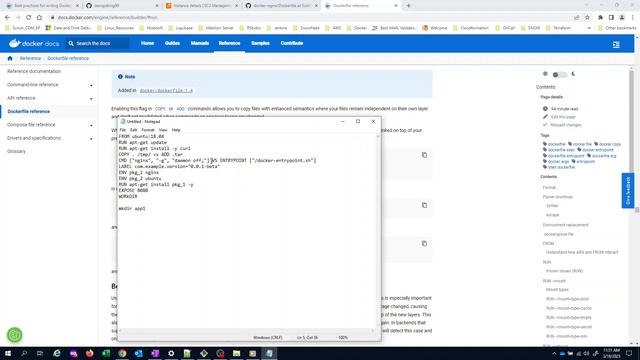Open Notepad Edit menu
This screenshot has width=640, height=360.
133,130
